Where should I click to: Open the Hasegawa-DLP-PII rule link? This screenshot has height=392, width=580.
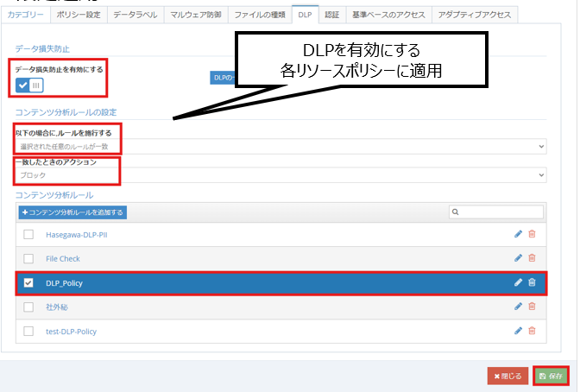point(77,235)
